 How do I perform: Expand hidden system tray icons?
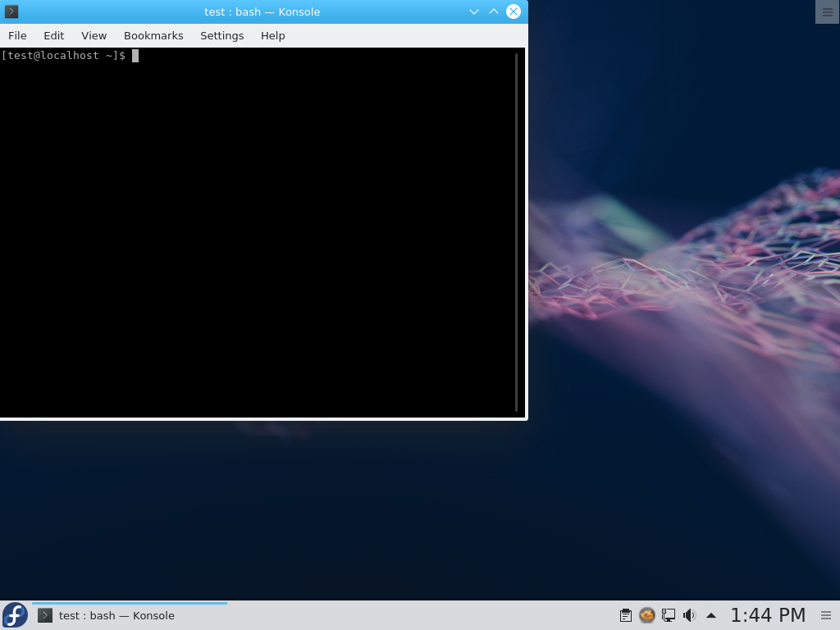point(711,616)
